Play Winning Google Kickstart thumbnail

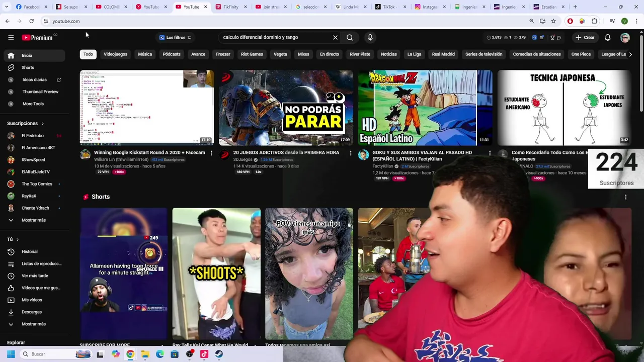(146, 108)
